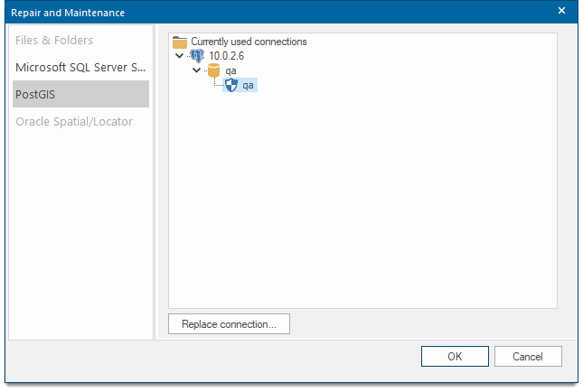
Task: Select the highlighted qa label beside the shield
Action: coord(248,86)
